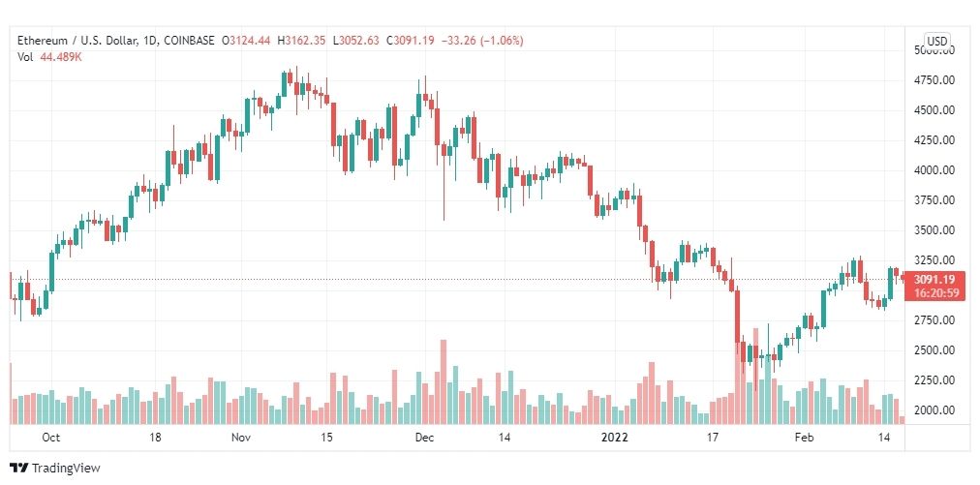
Task: Click the O3124.44 open price value
Action: [x=250, y=42]
